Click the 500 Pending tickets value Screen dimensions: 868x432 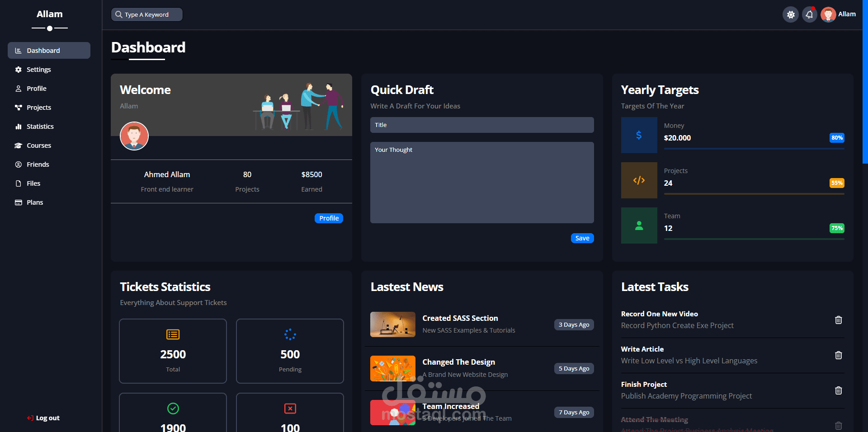pos(290,354)
